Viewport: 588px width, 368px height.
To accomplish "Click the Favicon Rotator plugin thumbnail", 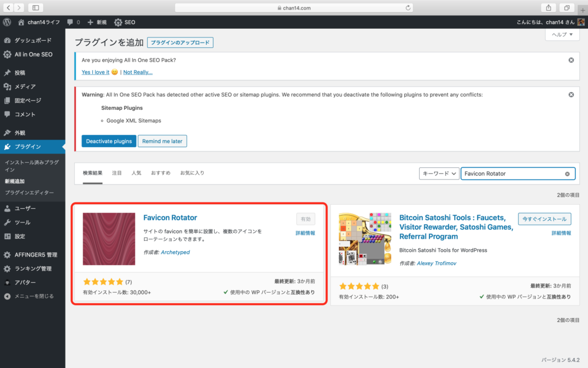I will [109, 239].
